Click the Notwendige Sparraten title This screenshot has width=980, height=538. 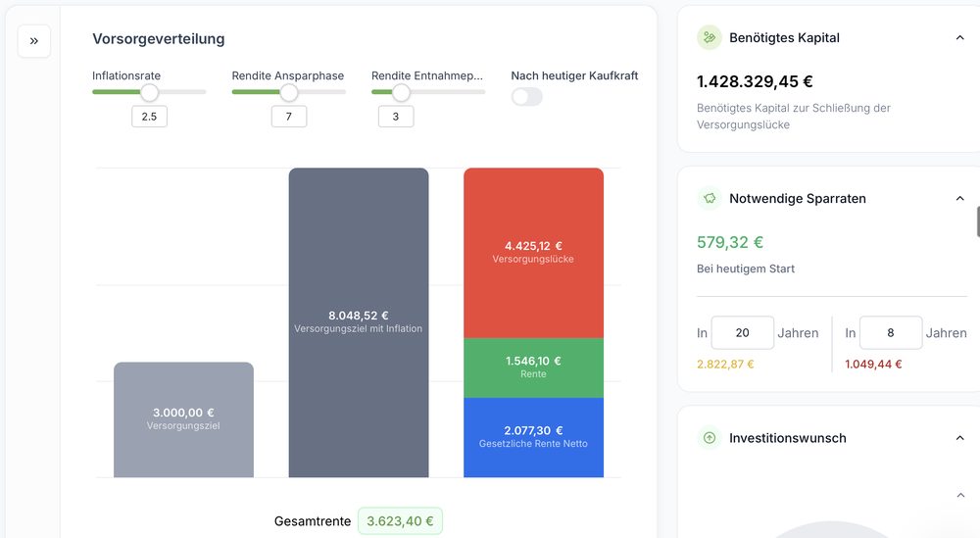pos(798,198)
